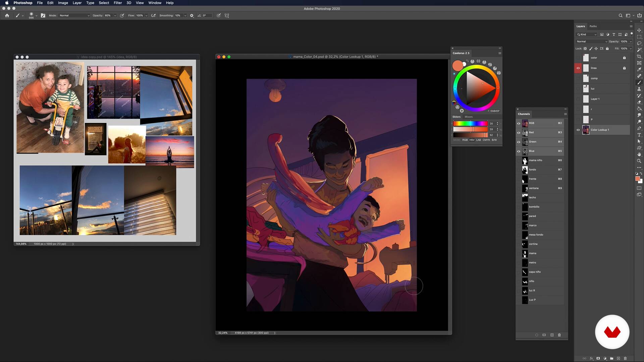
Task: Select the Eraser tool
Action: 639,102
